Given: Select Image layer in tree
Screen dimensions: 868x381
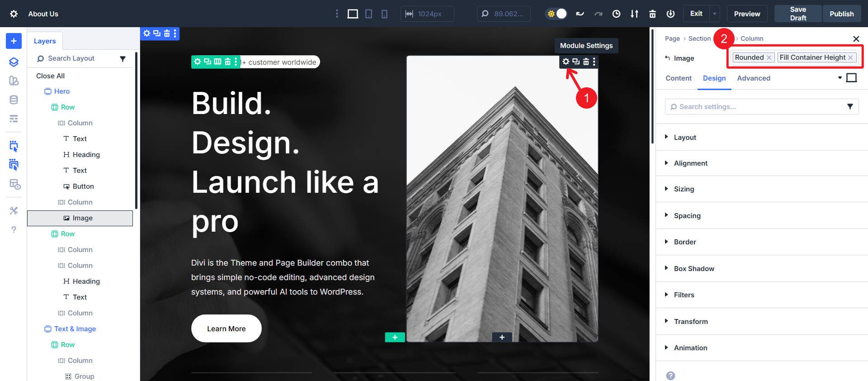Looking at the screenshot, I should tap(80, 218).
